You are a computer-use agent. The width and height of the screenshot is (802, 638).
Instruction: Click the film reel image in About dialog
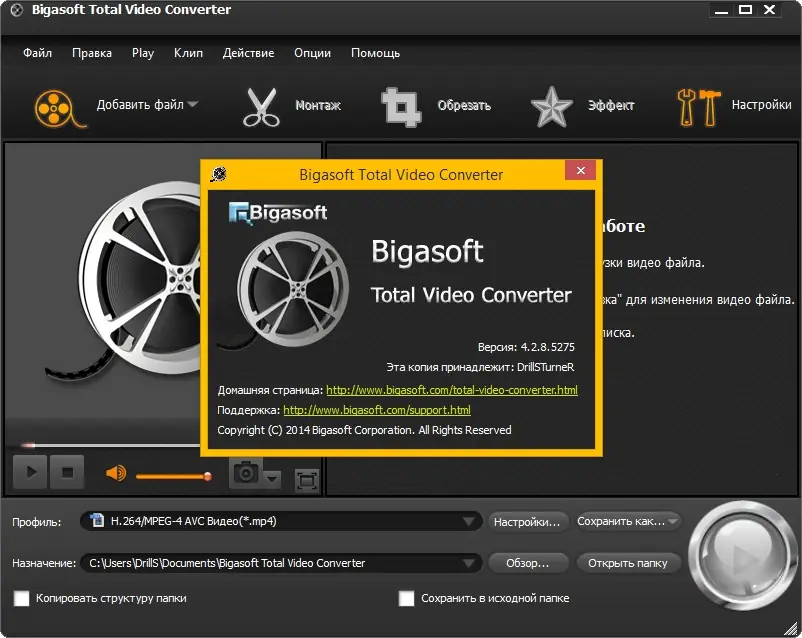[x=293, y=289]
